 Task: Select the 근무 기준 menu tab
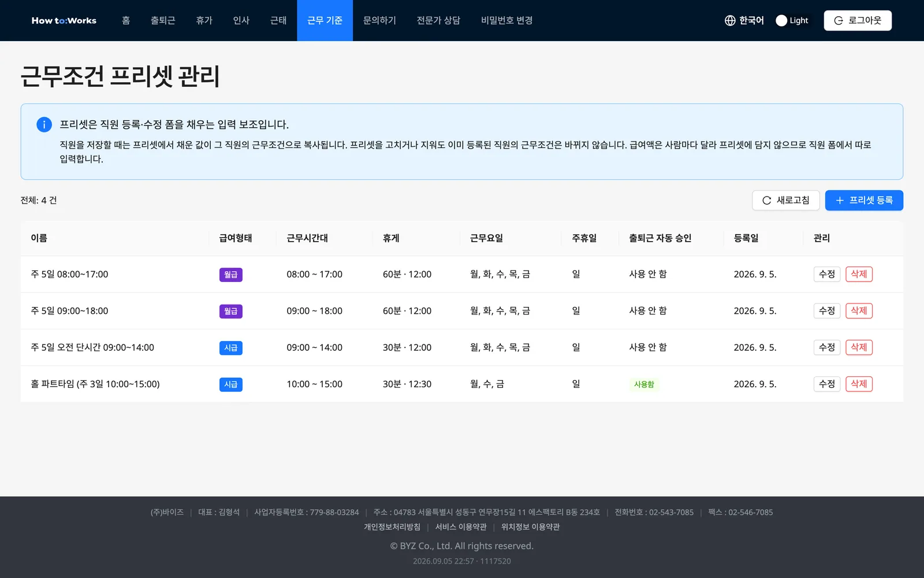[325, 20]
